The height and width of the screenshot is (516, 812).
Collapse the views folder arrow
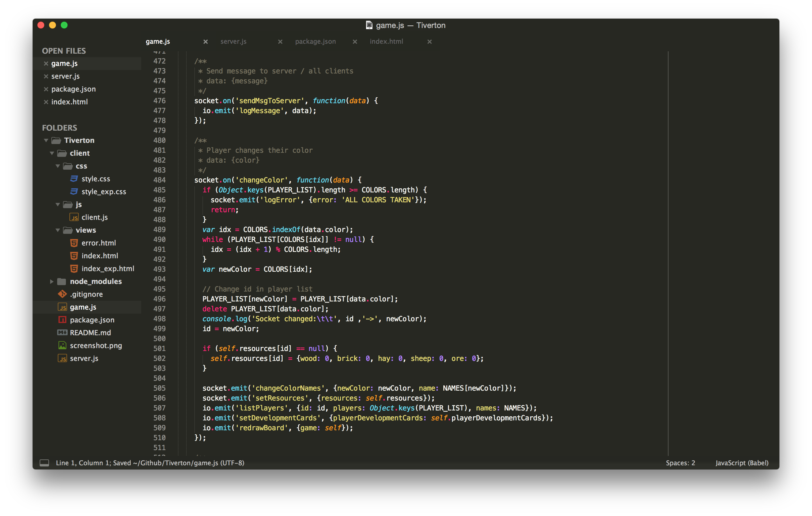[x=58, y=230]
